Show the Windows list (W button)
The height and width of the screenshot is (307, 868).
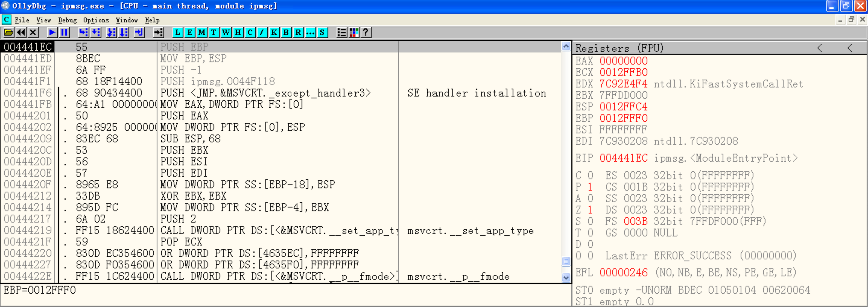(x=226, y=32)
